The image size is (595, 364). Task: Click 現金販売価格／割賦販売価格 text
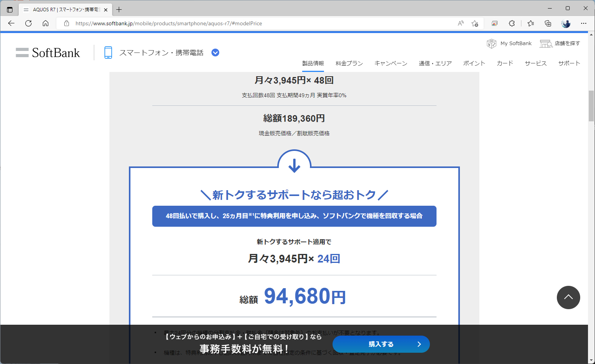click(294, 133)
